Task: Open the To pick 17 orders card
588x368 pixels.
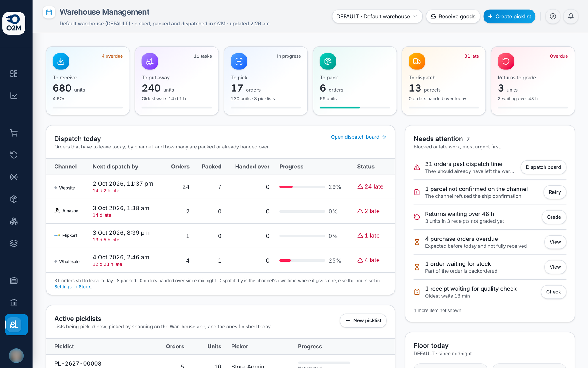Action: tap(266, 81)
